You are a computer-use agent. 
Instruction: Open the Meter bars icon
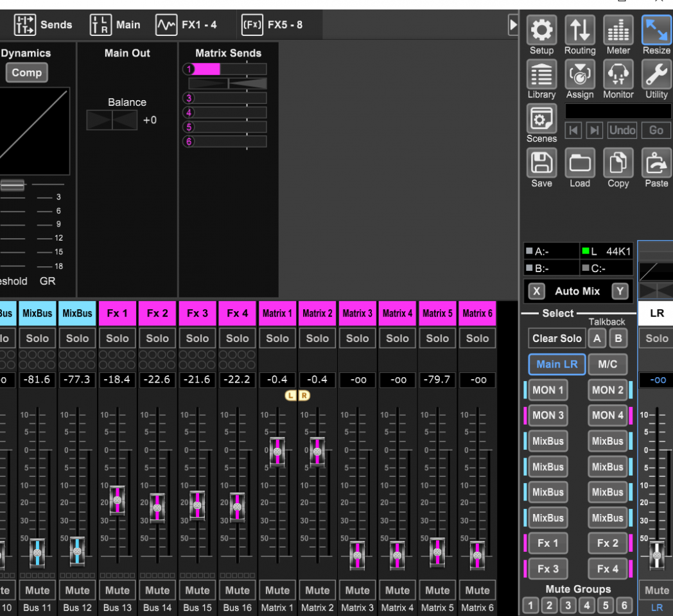coord(618,30)
